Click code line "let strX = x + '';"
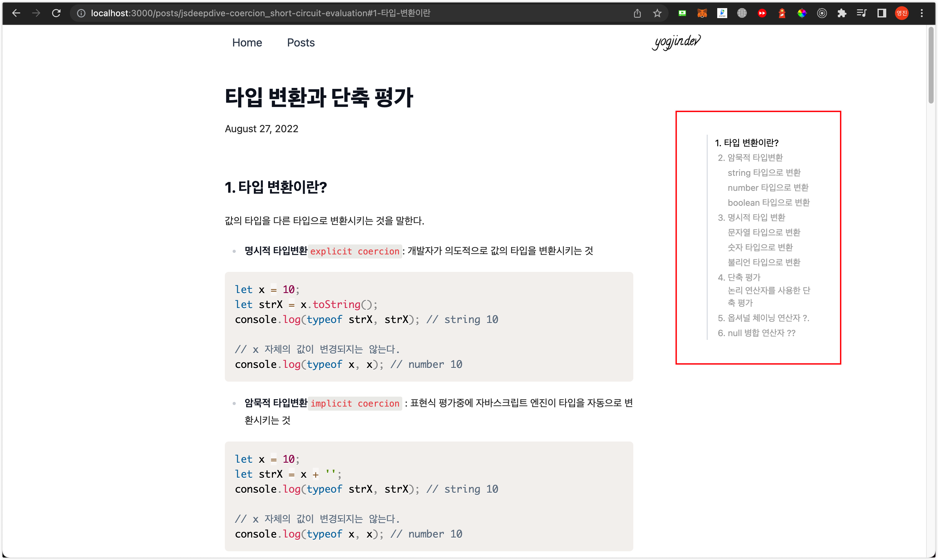 (x=288, y=474)
